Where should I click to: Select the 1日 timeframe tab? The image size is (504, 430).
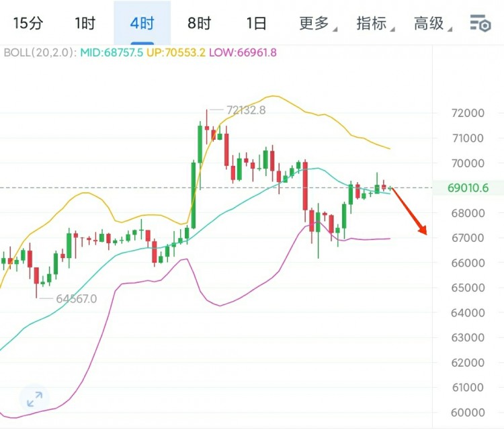click(256, 23)
